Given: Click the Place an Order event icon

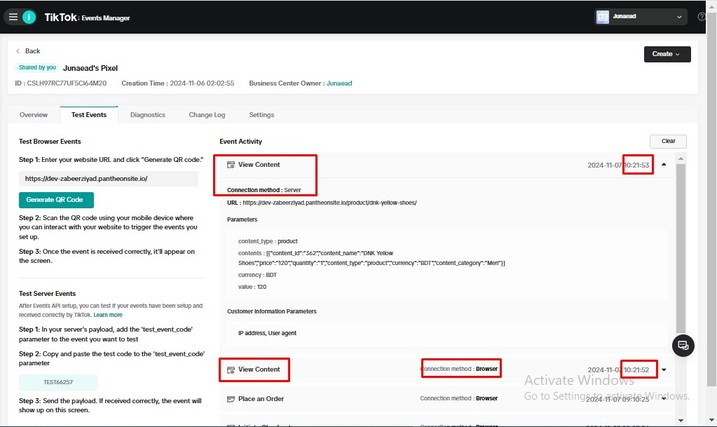Looking at the screenshot, I should click(x=231, y=398).
